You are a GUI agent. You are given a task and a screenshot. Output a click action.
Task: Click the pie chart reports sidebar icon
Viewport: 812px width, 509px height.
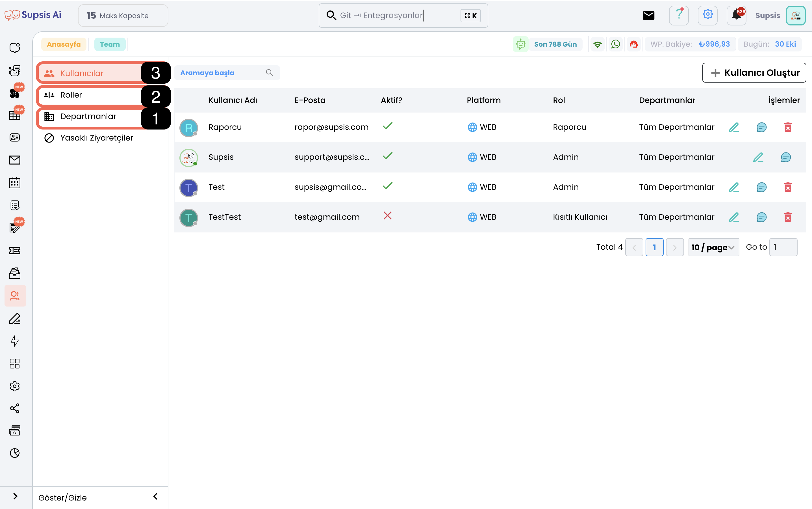click(14, 453)
